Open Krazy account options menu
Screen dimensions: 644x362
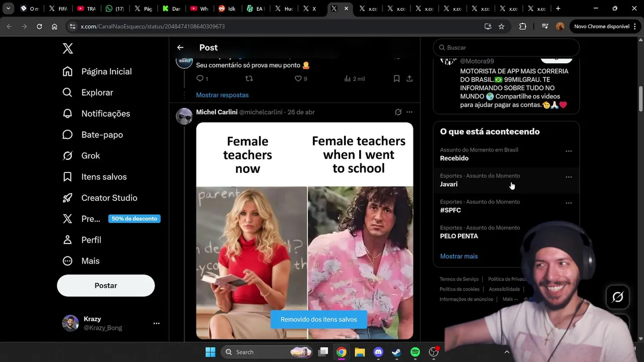156,323
